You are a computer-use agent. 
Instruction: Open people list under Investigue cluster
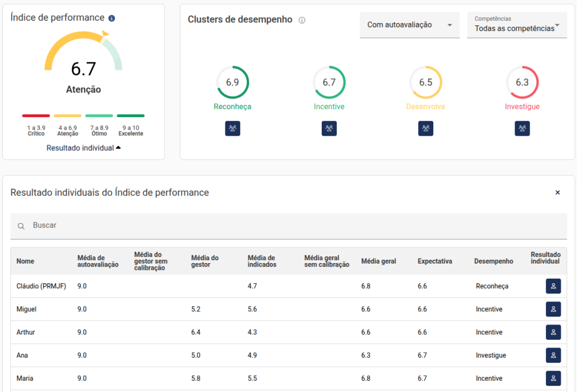[522, 128]
